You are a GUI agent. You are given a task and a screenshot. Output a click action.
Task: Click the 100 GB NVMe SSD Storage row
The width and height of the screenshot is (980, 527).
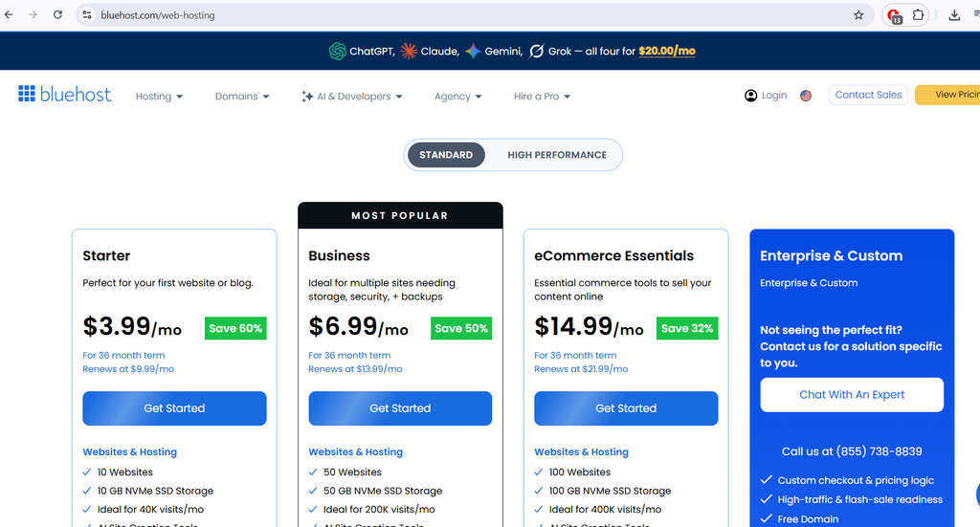tap(603, 491)
